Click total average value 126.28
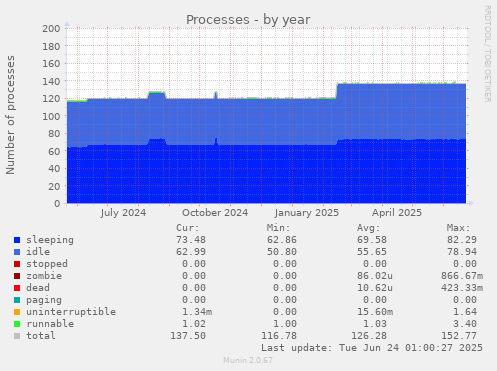This screenshot has width=497, height=371. [x=369, y=336]
